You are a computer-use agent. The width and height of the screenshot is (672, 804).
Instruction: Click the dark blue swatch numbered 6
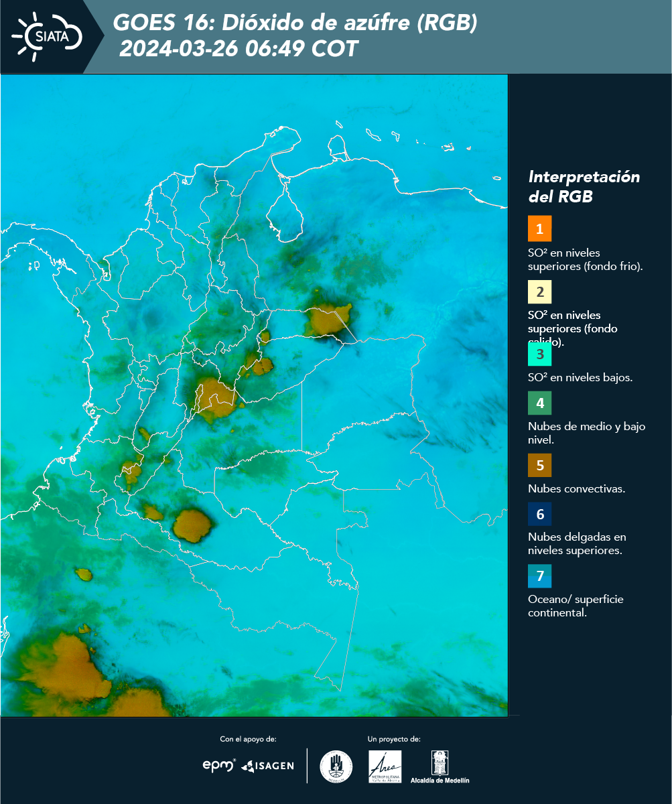click(540, 515)
